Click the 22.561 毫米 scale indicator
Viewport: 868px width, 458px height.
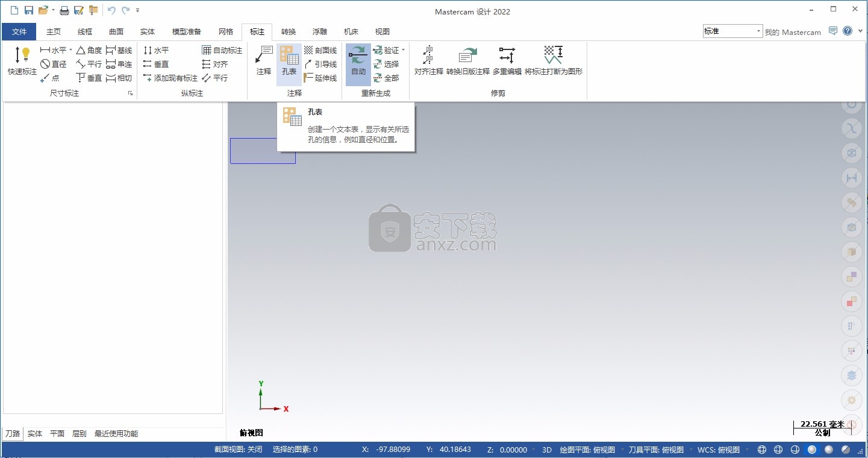(x=823, y=424)
